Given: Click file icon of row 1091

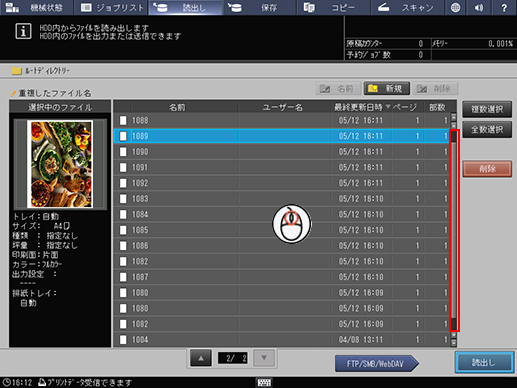Looking at the screenshot, I should tap(123, 167).
